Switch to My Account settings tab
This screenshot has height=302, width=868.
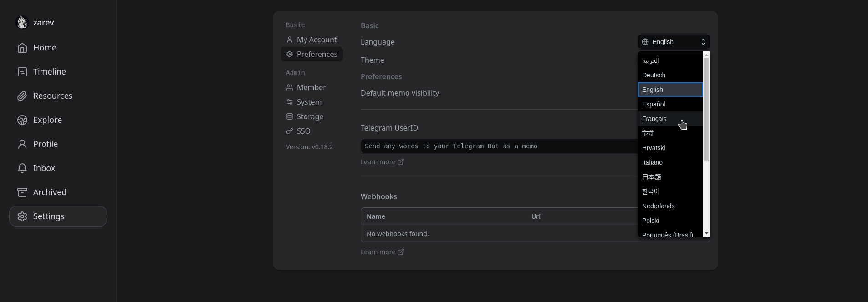pos(311,40)
